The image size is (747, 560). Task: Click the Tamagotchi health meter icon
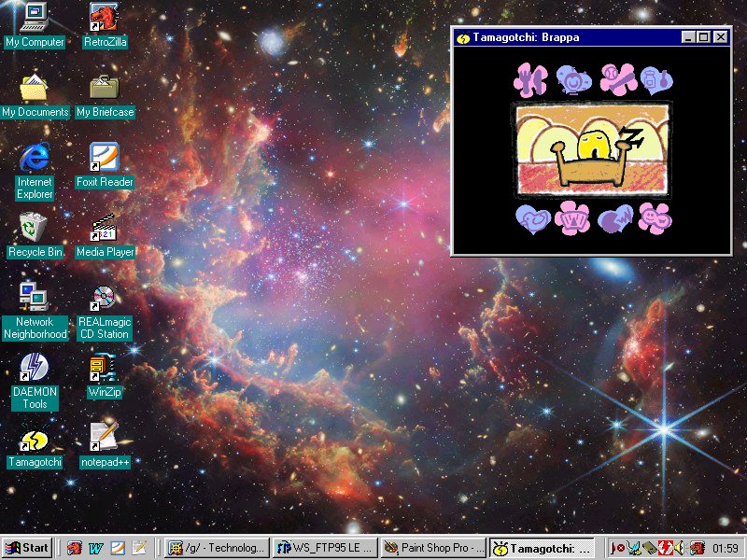pos(571,218)
